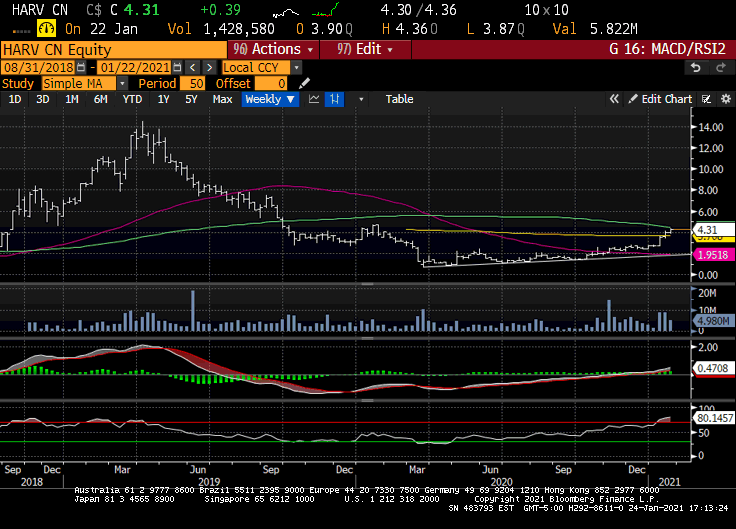Select the 1M range tab
The image size is (736, 529).
(72, 99)
